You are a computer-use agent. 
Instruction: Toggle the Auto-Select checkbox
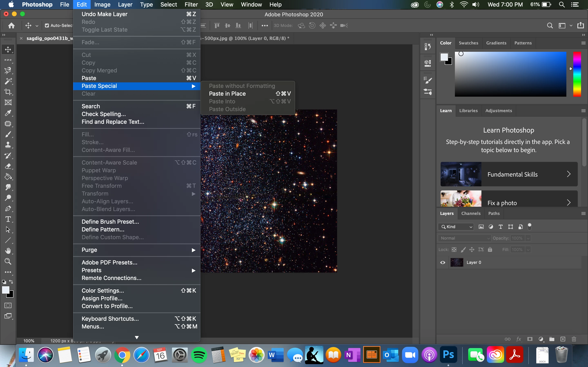pos(47,25)
